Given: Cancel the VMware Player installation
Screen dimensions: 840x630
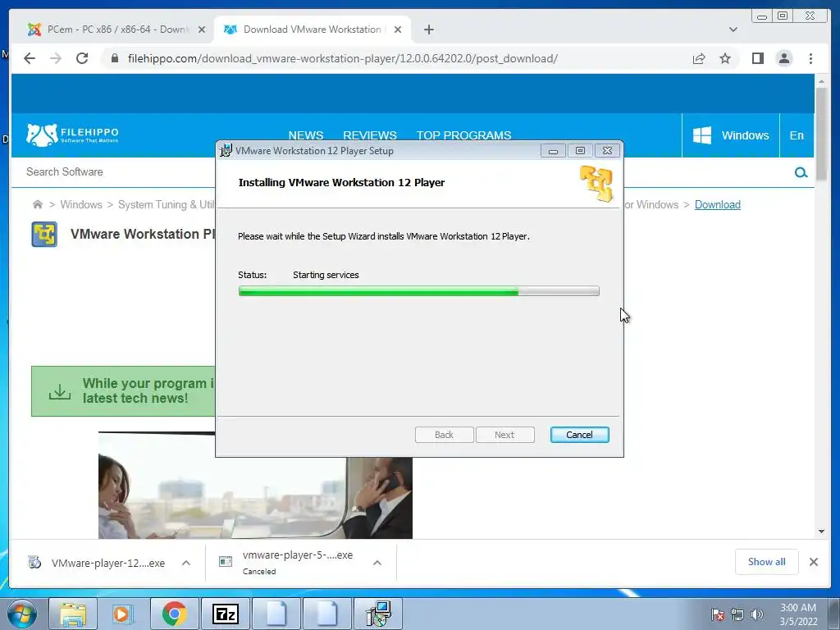Looking at the screenshot, I should tap(579, 435).
